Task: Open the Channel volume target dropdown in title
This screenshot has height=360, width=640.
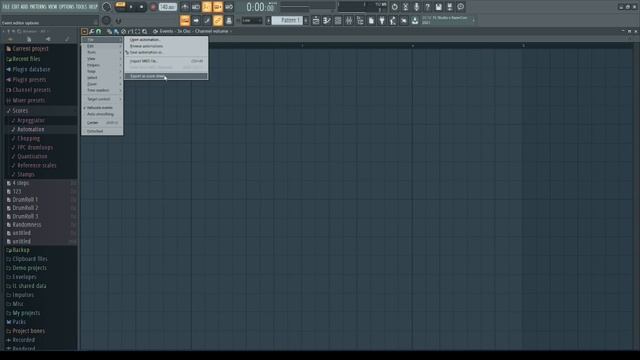Action: coord(213,31)
